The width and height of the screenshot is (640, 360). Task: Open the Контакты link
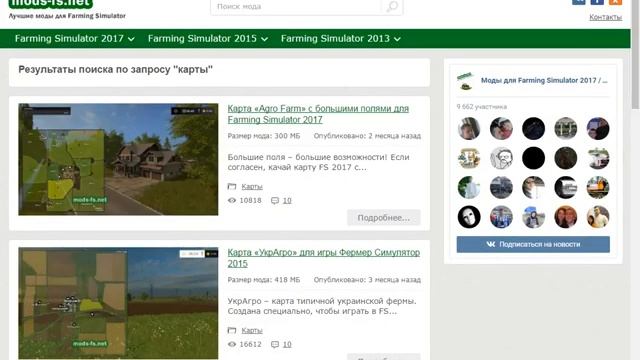[605, 17]
